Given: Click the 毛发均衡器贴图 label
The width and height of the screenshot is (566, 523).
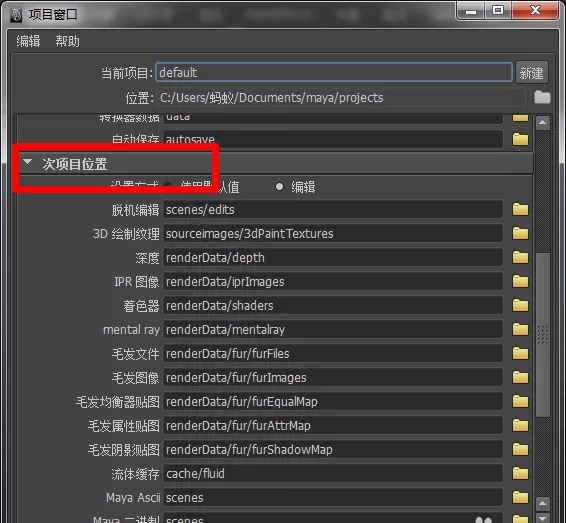Looking at the screenshot, I should pyautogui.click(x=118, y=402).
